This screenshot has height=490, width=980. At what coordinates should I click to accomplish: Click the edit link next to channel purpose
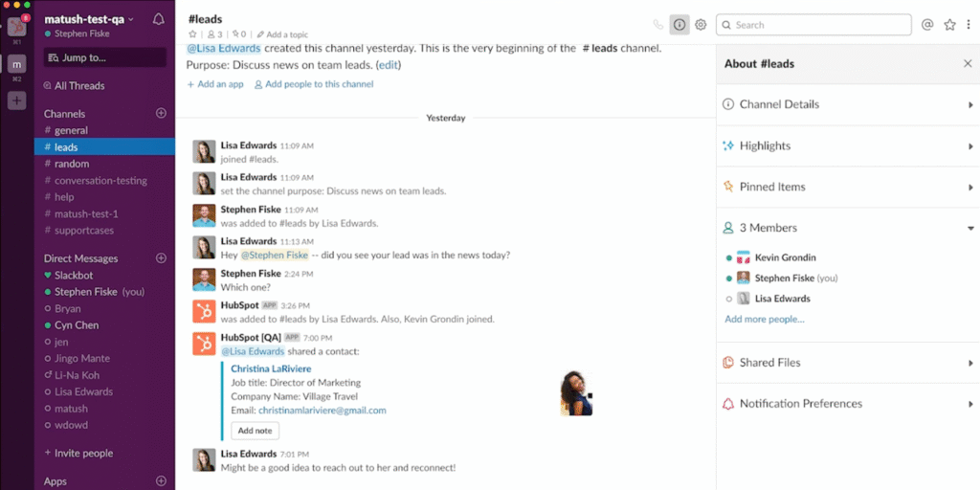[389, 64]
